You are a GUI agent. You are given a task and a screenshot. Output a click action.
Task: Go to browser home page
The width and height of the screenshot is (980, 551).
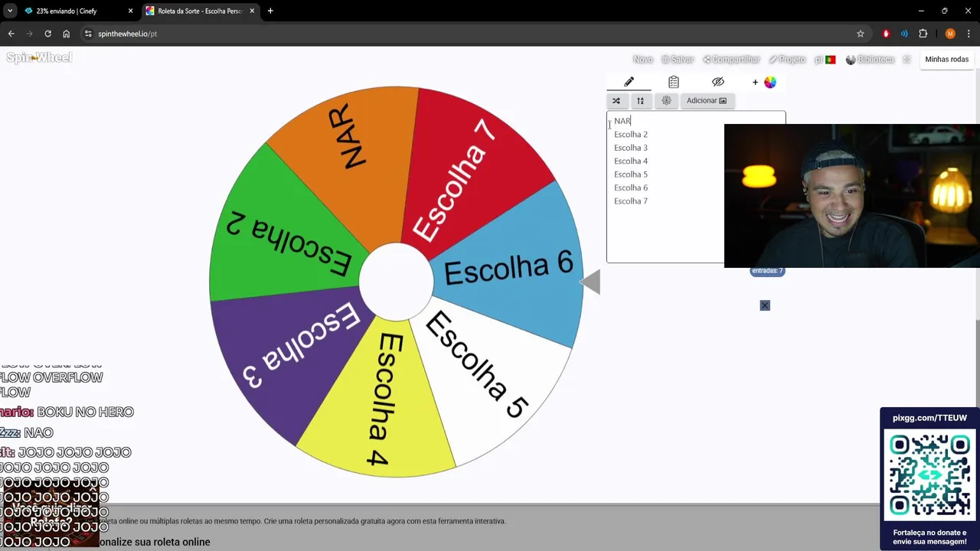tap(66, 34)
